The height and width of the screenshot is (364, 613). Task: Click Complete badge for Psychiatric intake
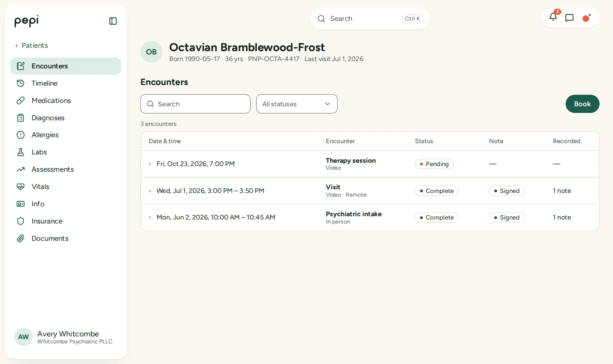click(437, 218)
